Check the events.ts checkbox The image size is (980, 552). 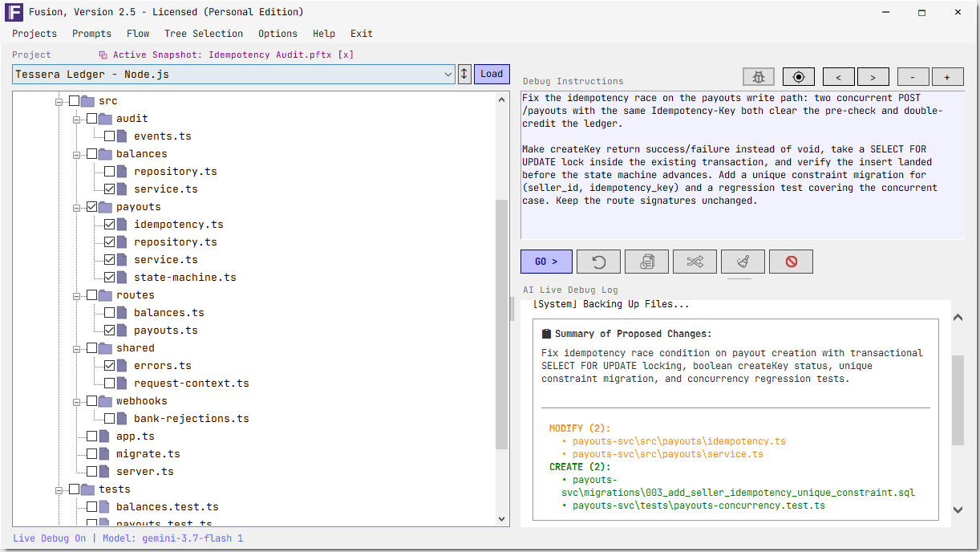click(x=109, y=136)
